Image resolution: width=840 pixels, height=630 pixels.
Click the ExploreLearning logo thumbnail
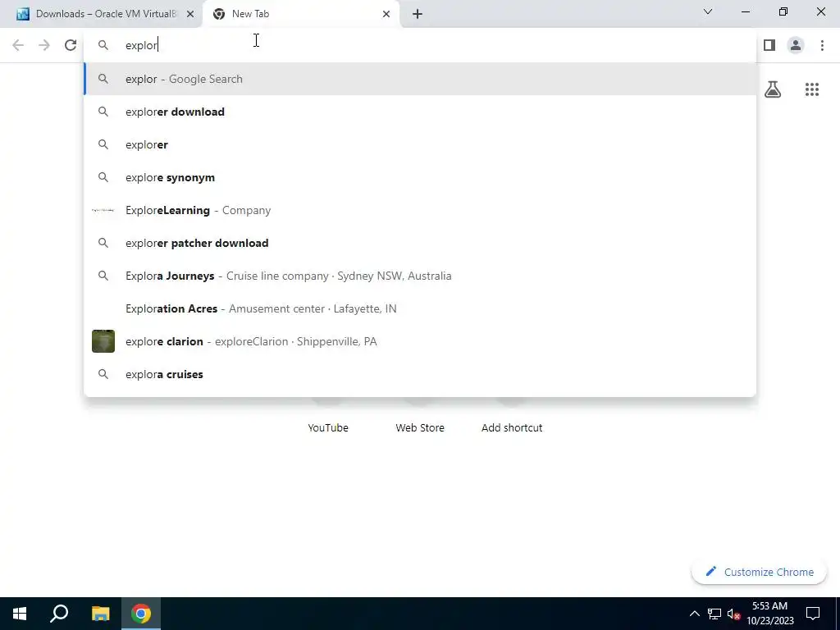point(103,210)
